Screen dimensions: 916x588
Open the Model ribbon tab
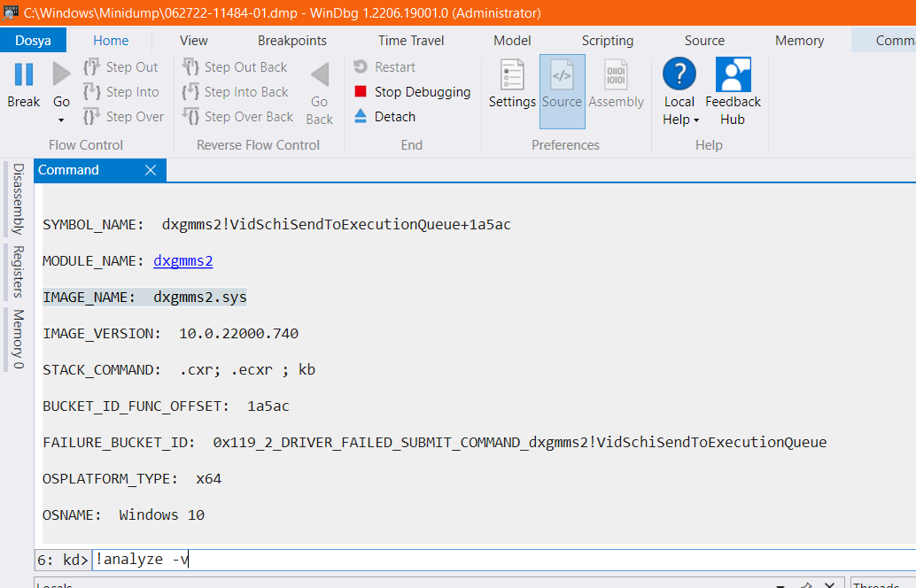(512, 40)
